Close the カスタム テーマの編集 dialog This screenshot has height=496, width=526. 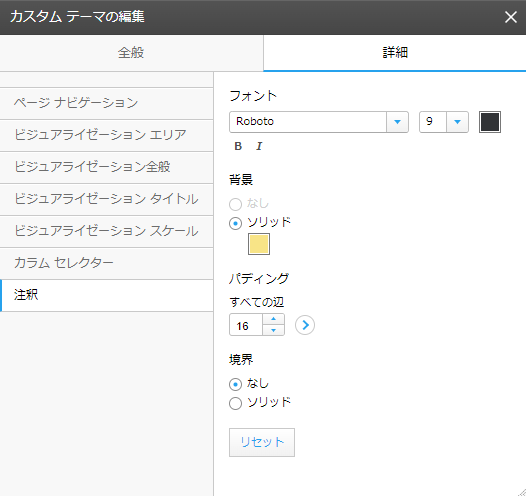(511, 17)
